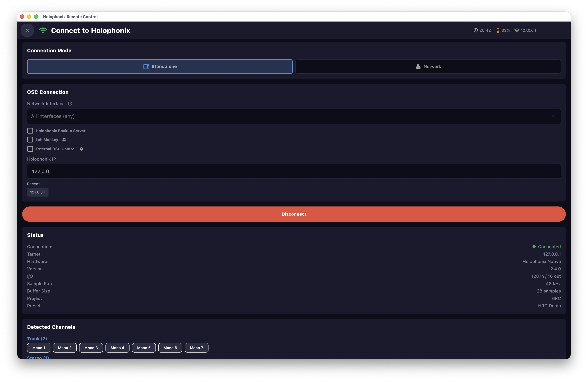
Task: Click the version value 2.4.0
Action: [x=555, y=269]
